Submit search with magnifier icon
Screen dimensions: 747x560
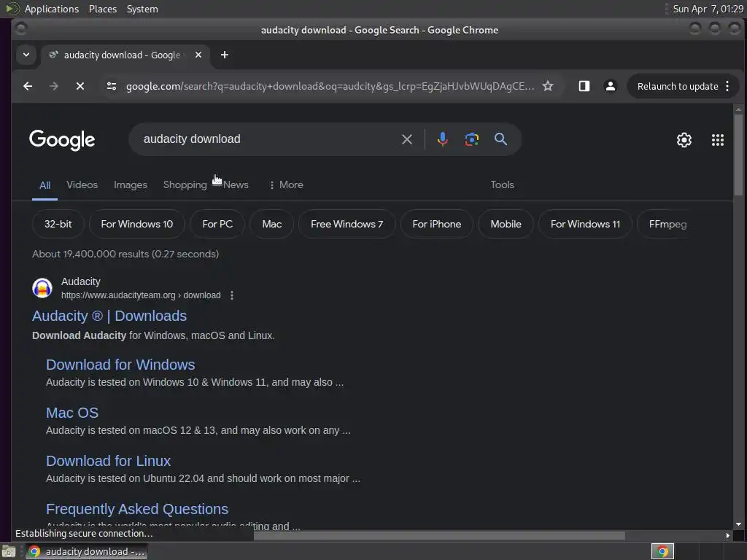500,139
